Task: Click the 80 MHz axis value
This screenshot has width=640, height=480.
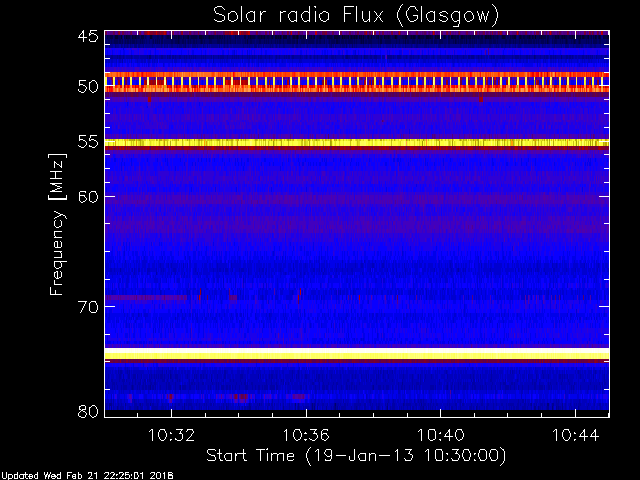Action: 88,411
